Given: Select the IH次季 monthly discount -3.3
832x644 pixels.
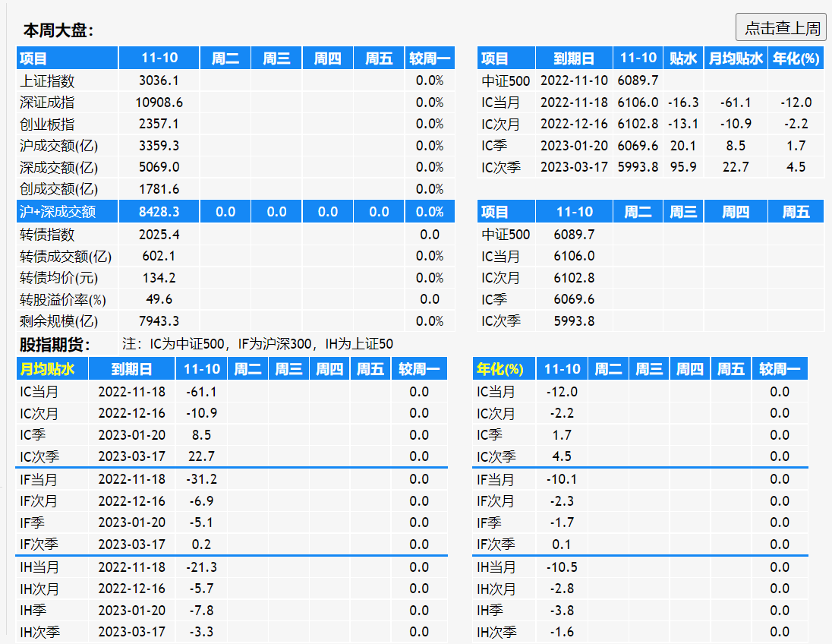Looking at the screenshot, I should coord(202,632).
